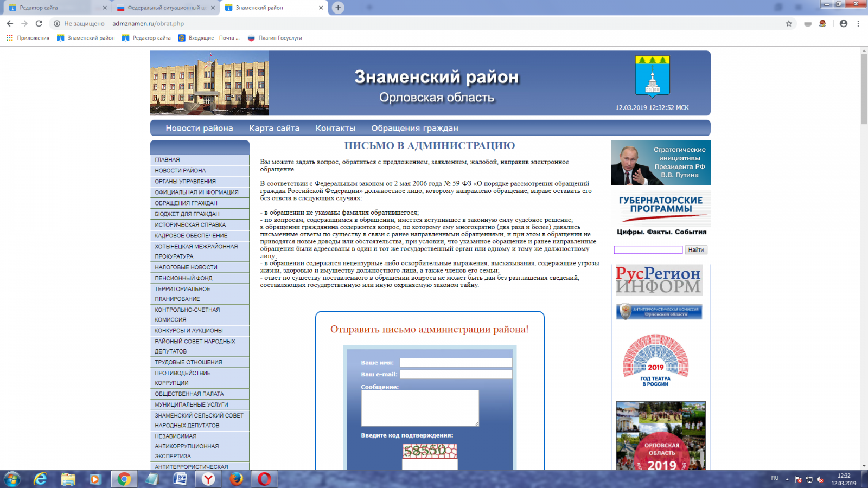Go back to the previous page
Viewport: 868px width, 488px height.
coord(10,23)
